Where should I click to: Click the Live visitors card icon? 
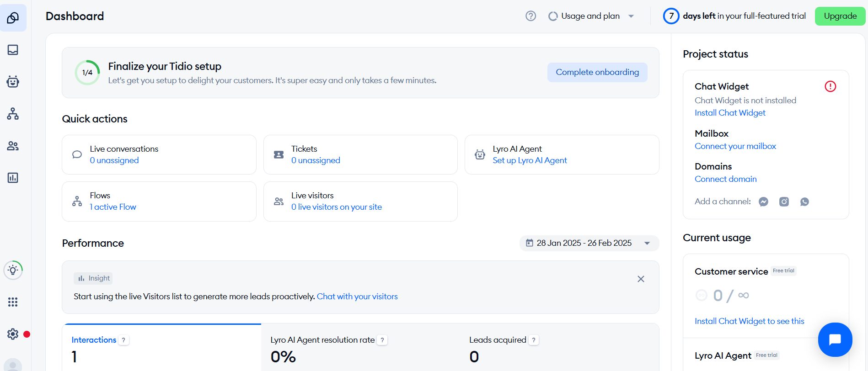(279, 201)
